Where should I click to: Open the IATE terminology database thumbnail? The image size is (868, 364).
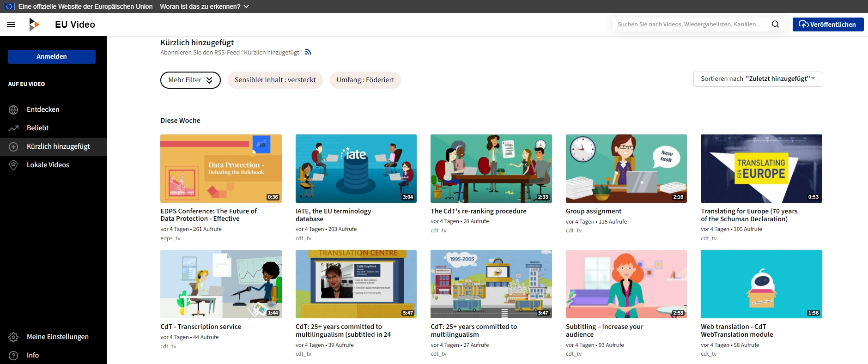356,169
